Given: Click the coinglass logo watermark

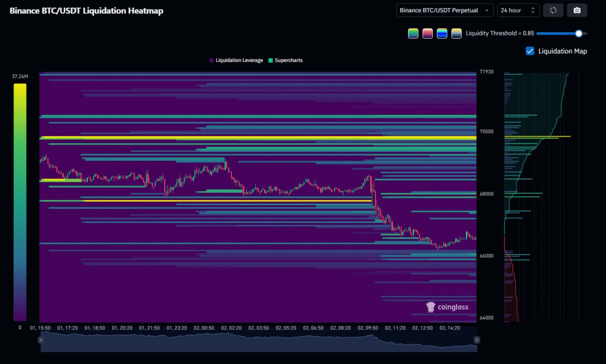Looking at the screenshot, I should (x=447, y=307).
